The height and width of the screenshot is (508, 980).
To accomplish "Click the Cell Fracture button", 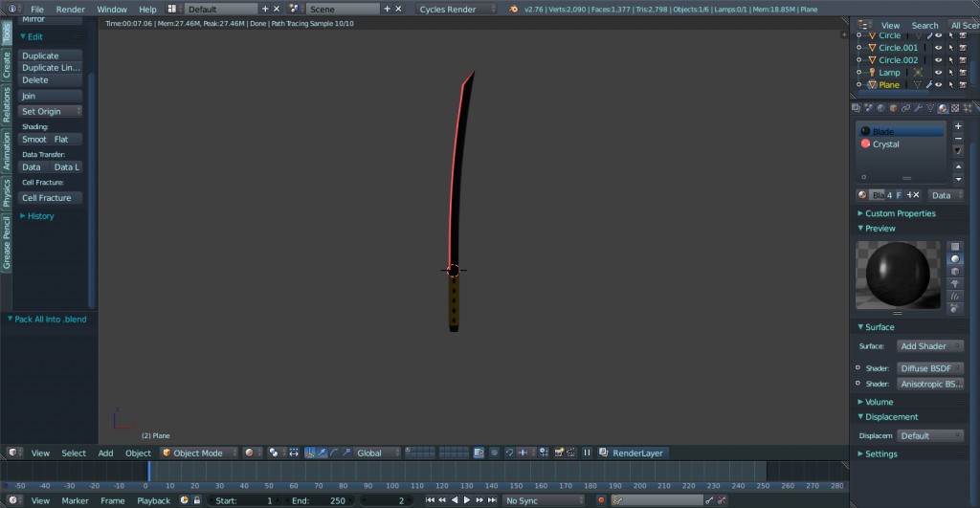I will (50, 197).
